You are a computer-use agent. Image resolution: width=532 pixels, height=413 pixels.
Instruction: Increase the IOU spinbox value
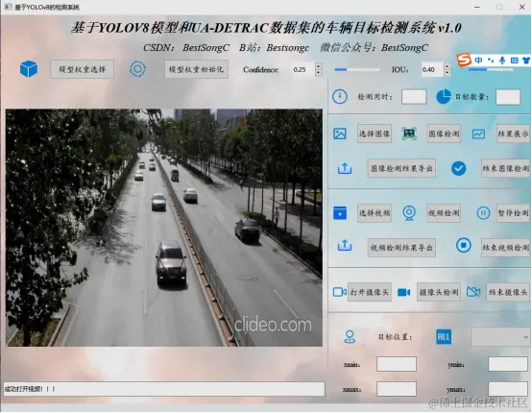447,66
